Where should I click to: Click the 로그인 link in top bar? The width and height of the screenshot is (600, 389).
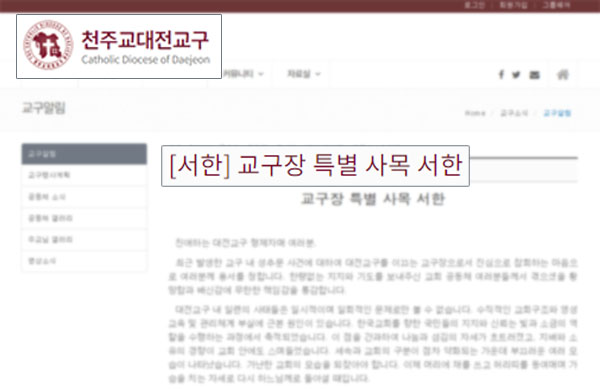(x=474, y=5)
